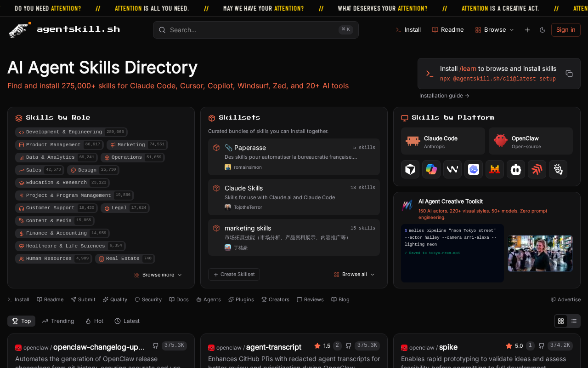Select the Real Estate role tag
This screenshot has width=588, height=368.
tap(125, 259)
